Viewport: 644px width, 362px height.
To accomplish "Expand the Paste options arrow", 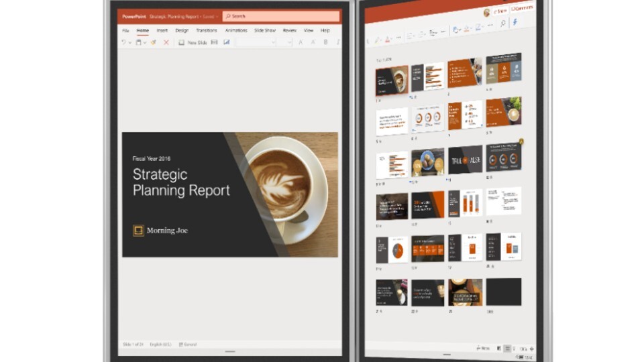I will (145, 42).
